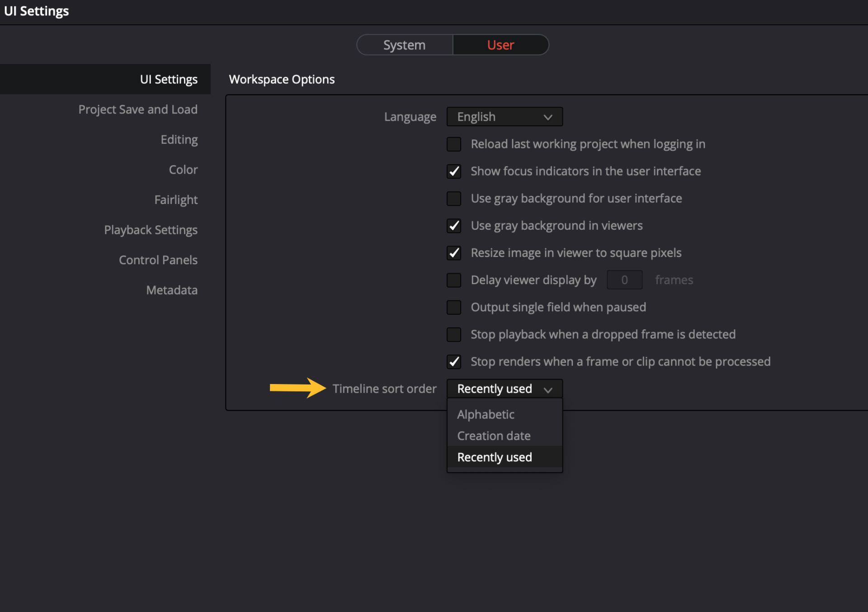This screenshot has width=868, height=612.
Task: Open Fairlight settings section
Action: point(176,199)
